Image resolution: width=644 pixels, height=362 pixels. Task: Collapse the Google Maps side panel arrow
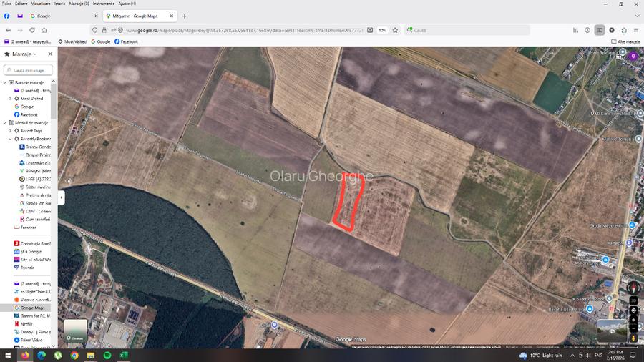(62, 197)
